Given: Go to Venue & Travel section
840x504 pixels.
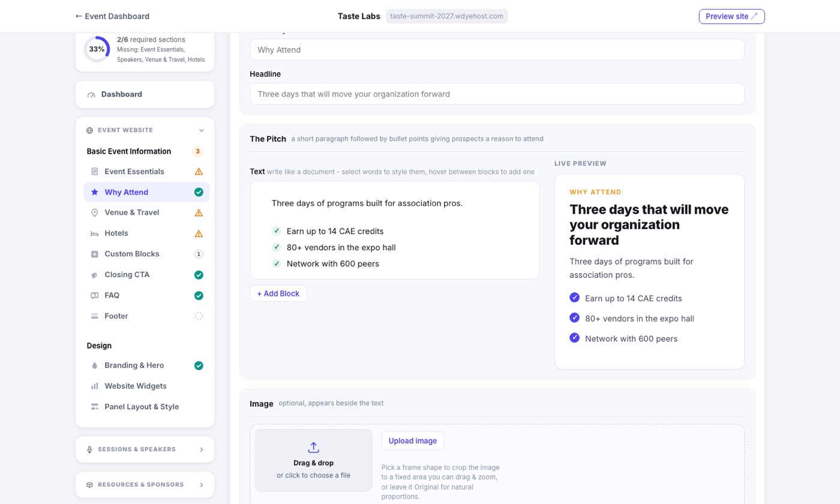Looking at the screenshot, I should coord(147,212).
